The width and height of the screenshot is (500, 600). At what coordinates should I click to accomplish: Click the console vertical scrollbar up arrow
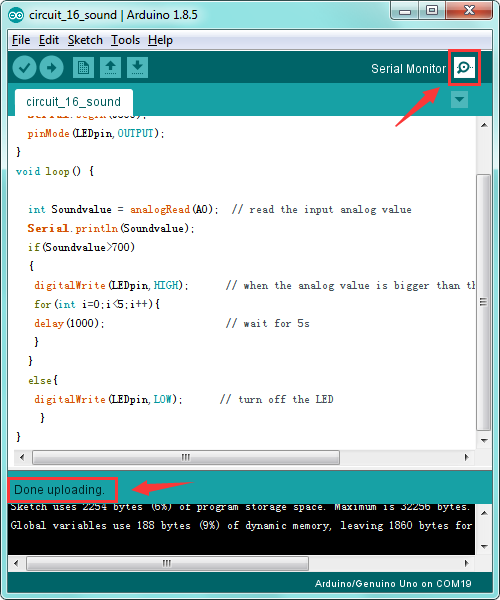tap(484, 513)
